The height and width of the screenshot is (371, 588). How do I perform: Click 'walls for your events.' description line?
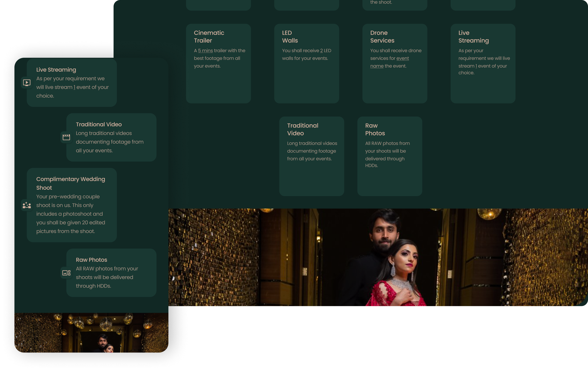coord(305,58)
